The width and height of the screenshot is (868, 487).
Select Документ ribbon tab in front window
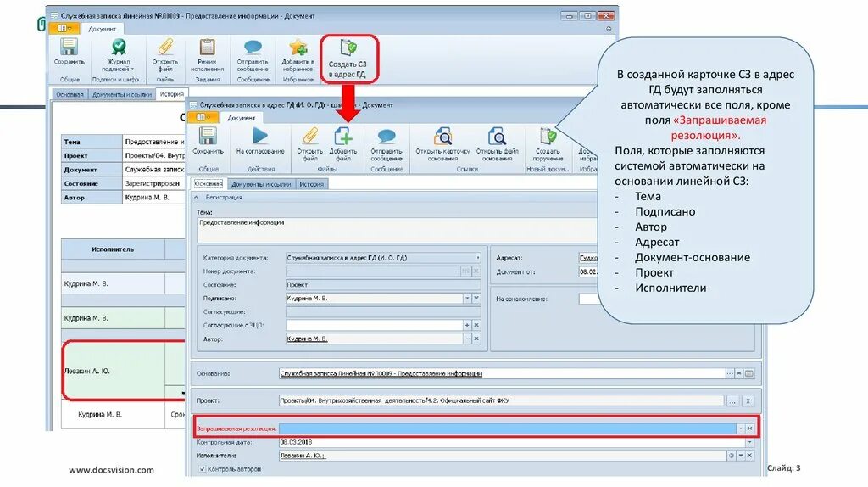point(242,118)
